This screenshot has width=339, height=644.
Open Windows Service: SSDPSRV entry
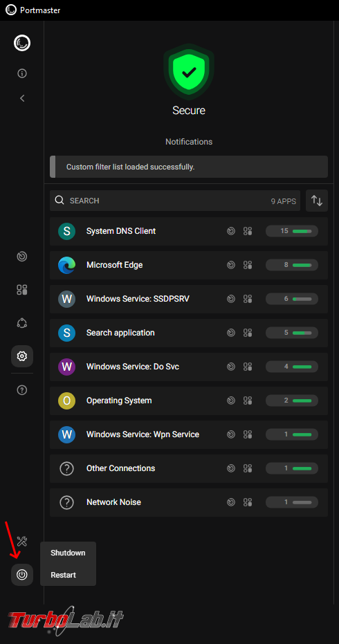189,299
